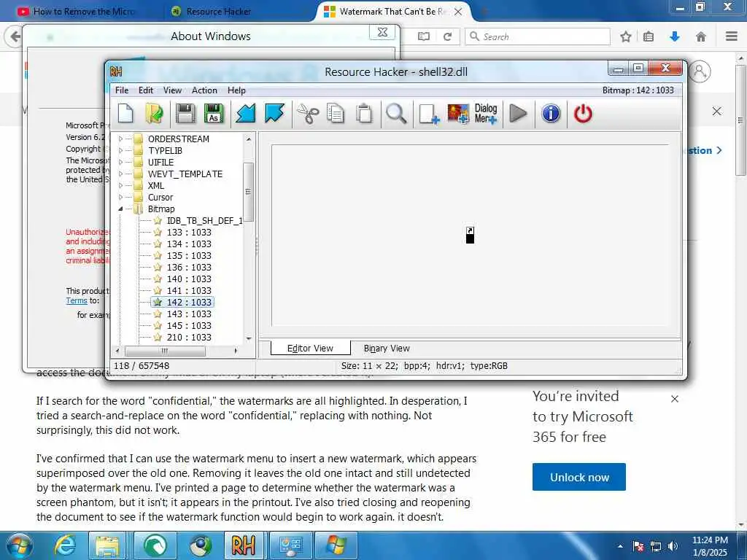Select bitmap 136 : 1033

189,267
